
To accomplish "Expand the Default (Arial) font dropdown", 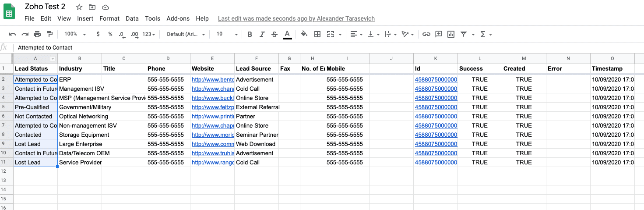I will tap(186, 34).
